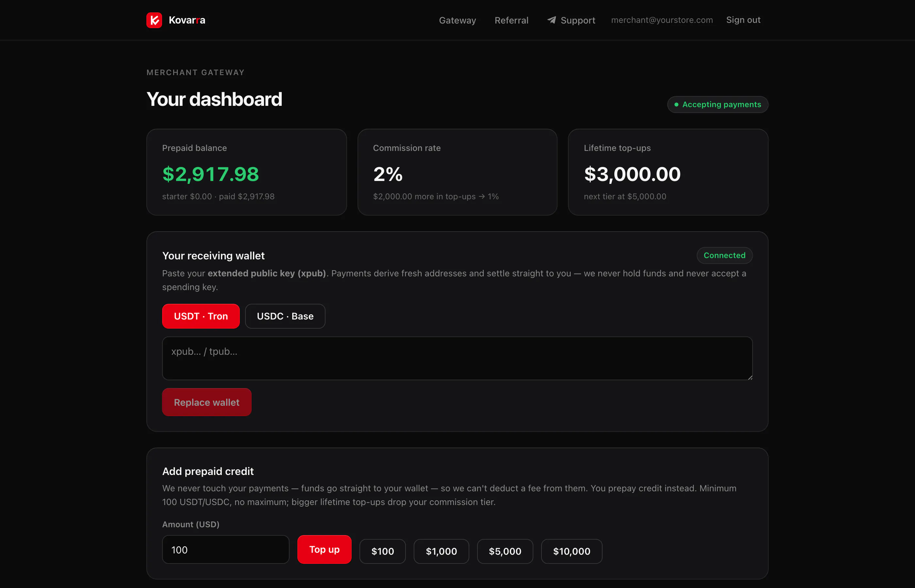Choose the $5,000 preset amount

click(x=505, y=551)
